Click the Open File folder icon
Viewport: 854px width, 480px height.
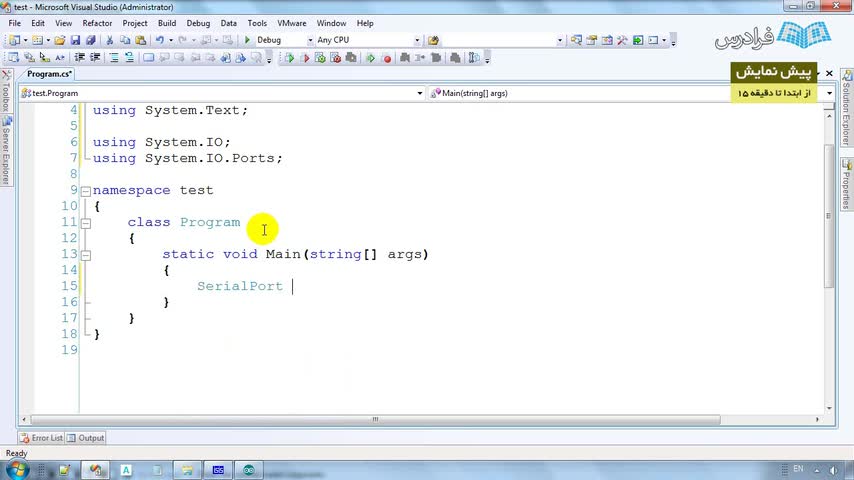click(x=60, y=40)
